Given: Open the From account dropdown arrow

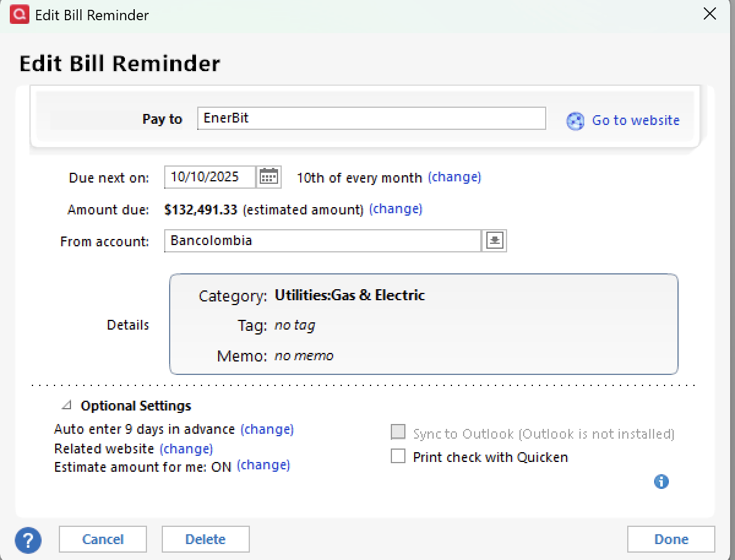Looking at the screenshot, I should coord(494,240).
